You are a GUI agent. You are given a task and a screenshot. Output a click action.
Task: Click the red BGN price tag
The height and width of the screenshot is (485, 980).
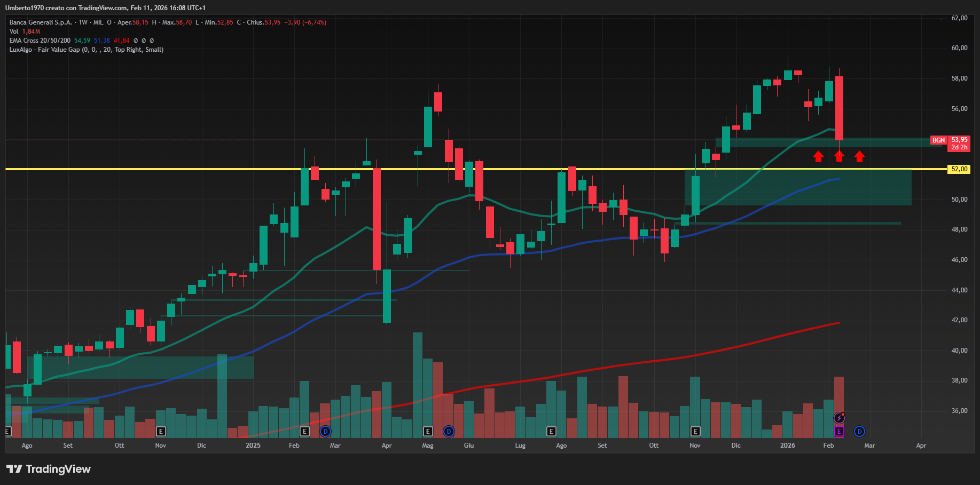click(938, 140)
